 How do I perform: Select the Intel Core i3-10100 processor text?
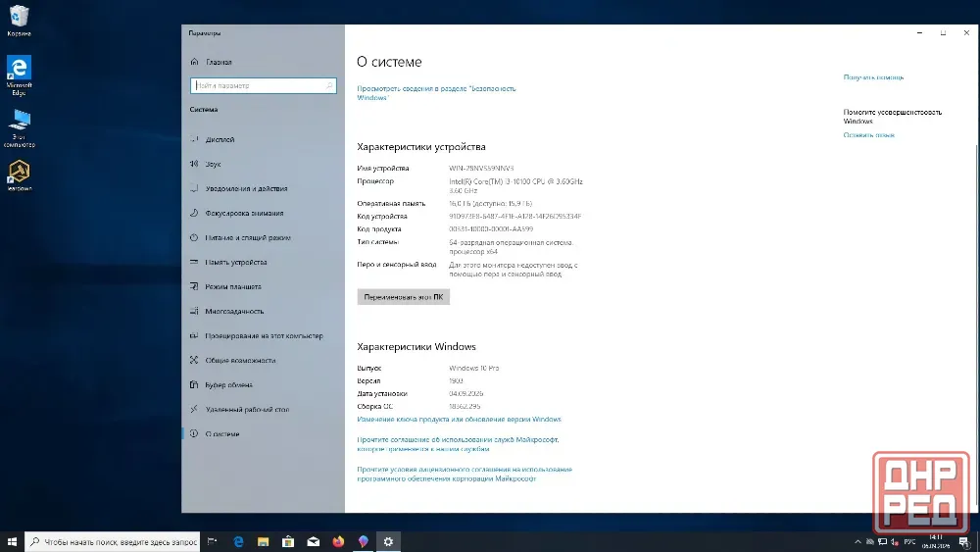pyautogui.click(x=515, y=185)
